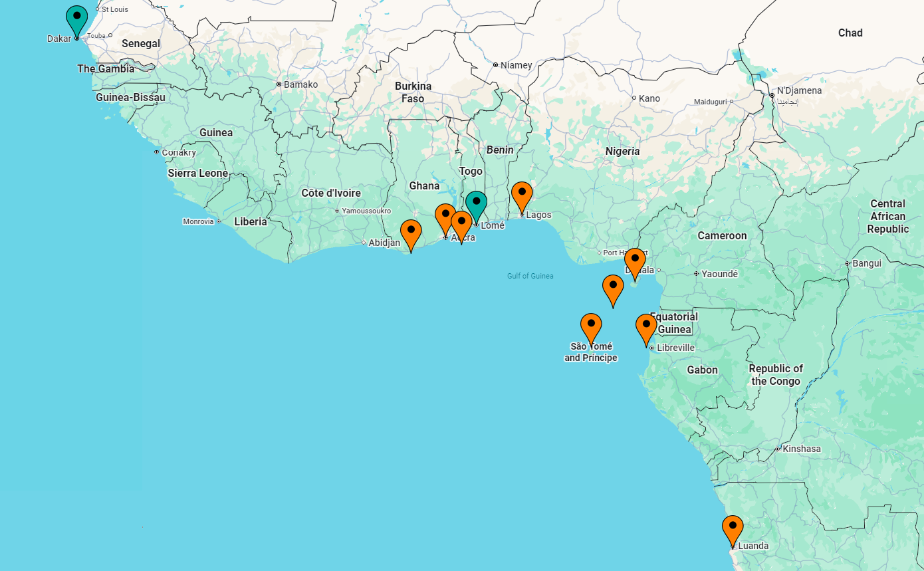Viewport: 924px width, 571px height.
Task: Select the Côte d'Ivoire label
Action: pyautogui.click(x=331, y=193)
